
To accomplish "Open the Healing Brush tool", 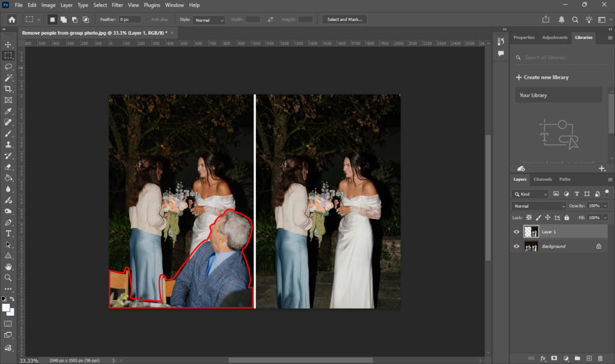I will 8,122.
